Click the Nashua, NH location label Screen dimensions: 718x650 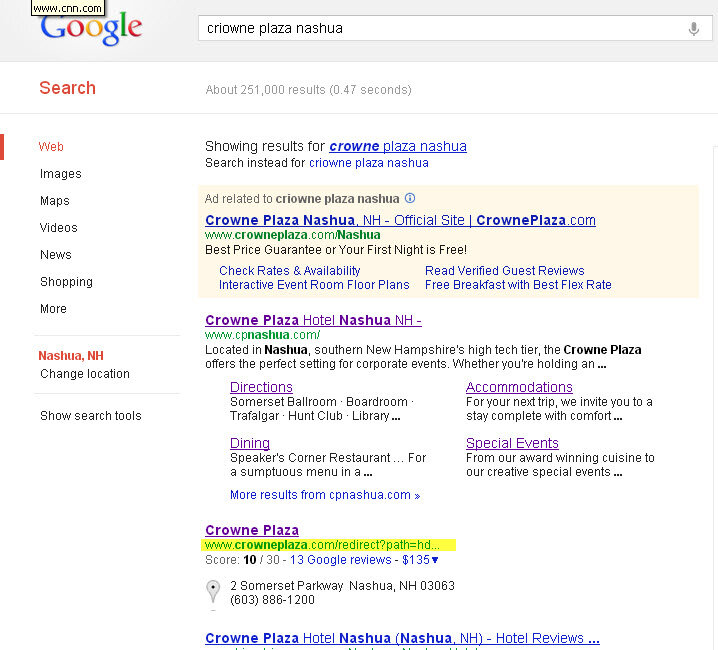click(71, 355)
